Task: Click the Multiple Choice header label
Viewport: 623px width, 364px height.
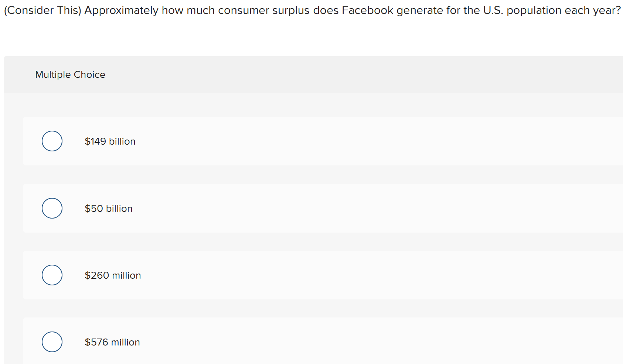Action: 70,74
